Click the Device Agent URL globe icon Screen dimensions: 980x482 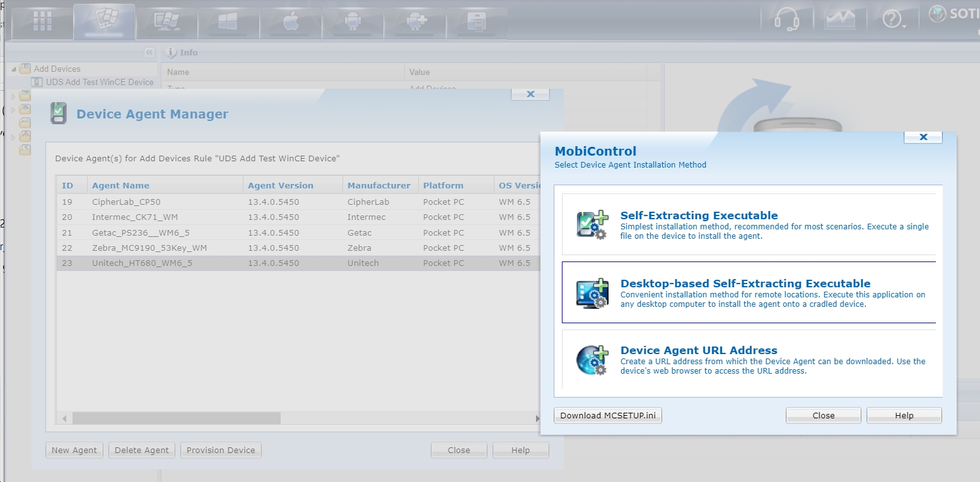592,360
